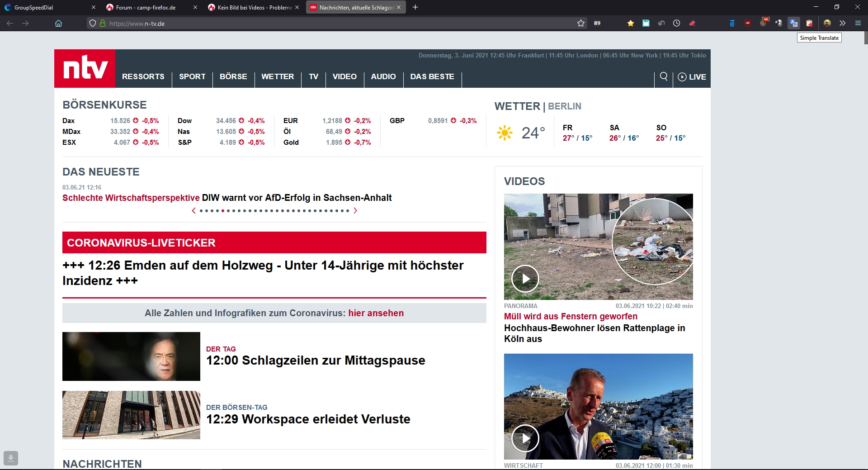Viewport: 868px width, 470px height.
Task: Click the browser vertical scrollbar thumb
Action: click(x=866, y=38)
